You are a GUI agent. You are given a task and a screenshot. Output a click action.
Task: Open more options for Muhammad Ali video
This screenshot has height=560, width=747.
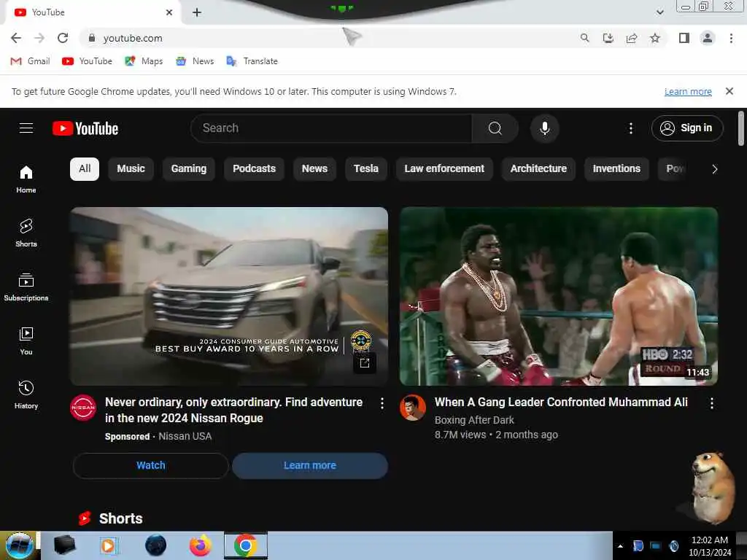712,403
